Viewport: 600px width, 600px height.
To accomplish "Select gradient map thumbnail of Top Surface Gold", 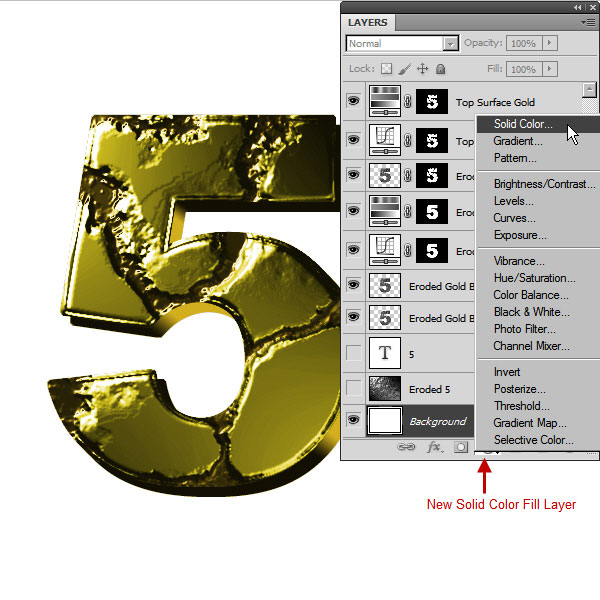I will 385,101.
